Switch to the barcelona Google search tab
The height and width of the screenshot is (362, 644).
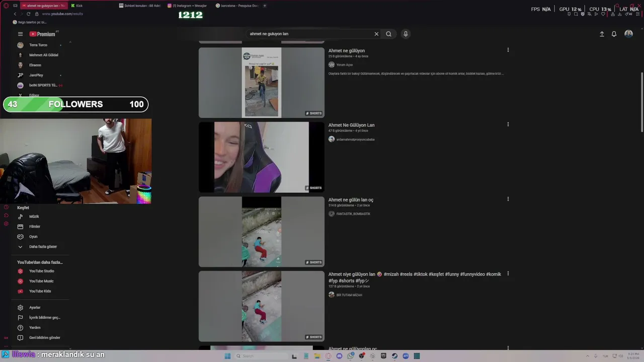pos(236,6)
